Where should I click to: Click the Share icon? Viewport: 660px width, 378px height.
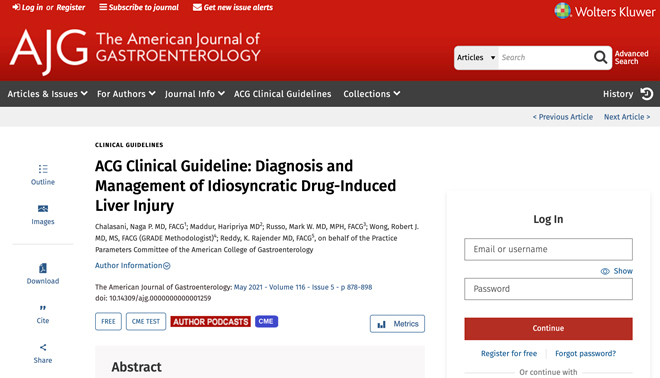click(x=43, y=347)
